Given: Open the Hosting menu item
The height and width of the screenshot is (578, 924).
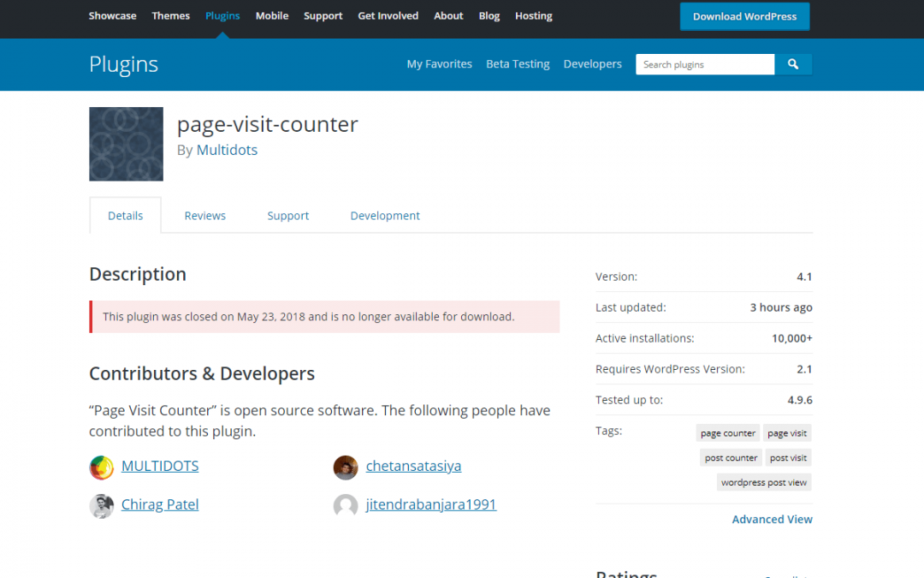Looking at the screenshot, I should click(533, 16).
